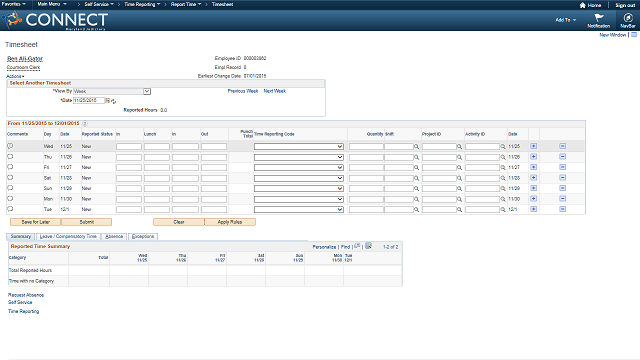Switch to the Exceptions tab
The width and height of the screenshot is (640, 360).
tap(143, 236)
